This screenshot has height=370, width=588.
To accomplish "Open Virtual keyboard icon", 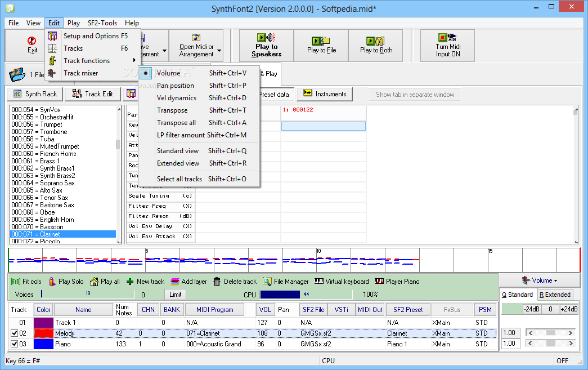I will click(318, 281).
